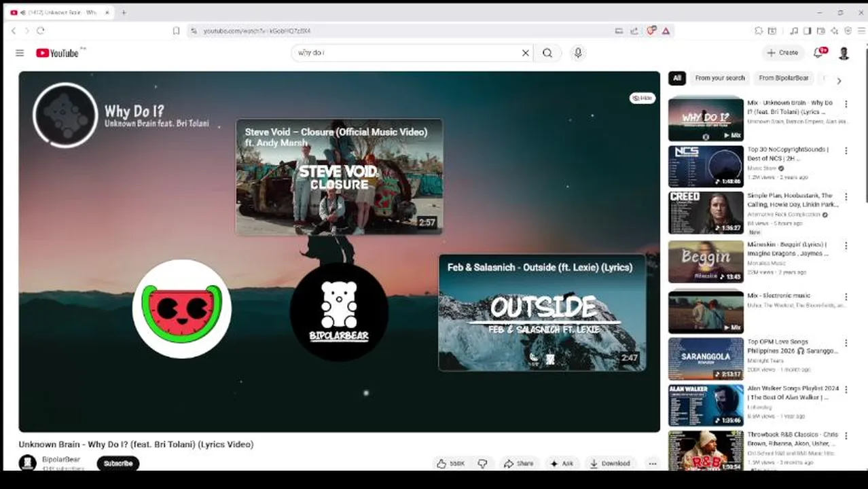The width and height of the screenshot is (868, 489).
Task: Click the watermelon channel logo end card
Action: pyautogui.click(x=182, y=309)
